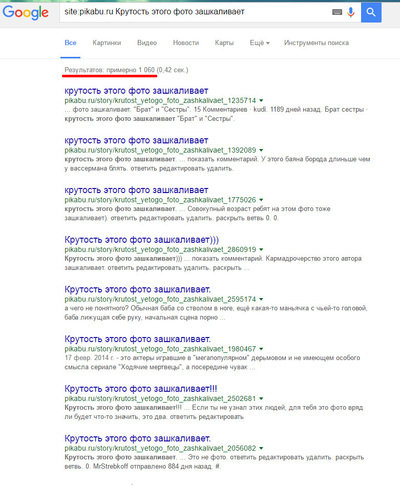This screenshot has height=485, width=400.
Task: Open result link with URL ending 2595174
Action: (137, 289)
